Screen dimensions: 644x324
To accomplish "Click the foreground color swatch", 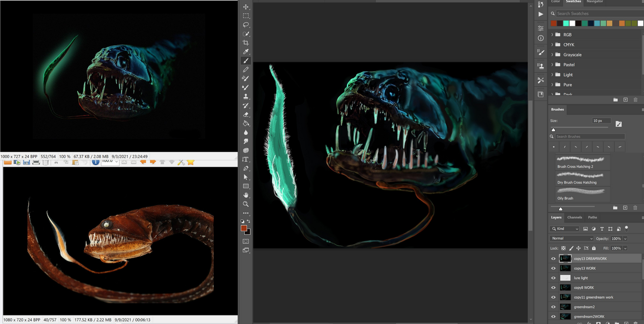I will (x=244, y=228).
